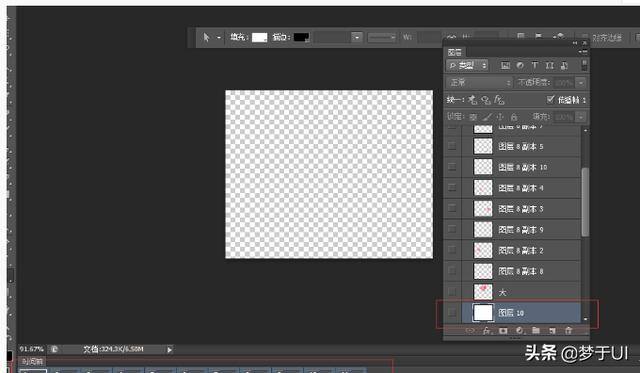This screenshot has width=640, height=373.
Task: Open the document info status arrow
Action: 169,349
